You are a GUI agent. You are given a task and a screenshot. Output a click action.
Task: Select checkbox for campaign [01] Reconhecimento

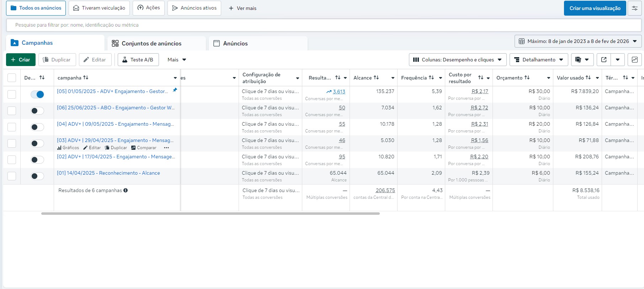[12, 176]
